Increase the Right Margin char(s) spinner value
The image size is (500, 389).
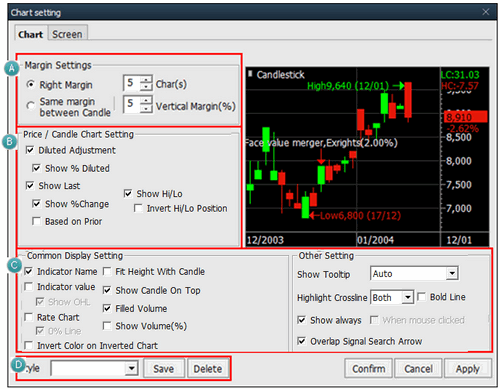[x=146, y=80]
